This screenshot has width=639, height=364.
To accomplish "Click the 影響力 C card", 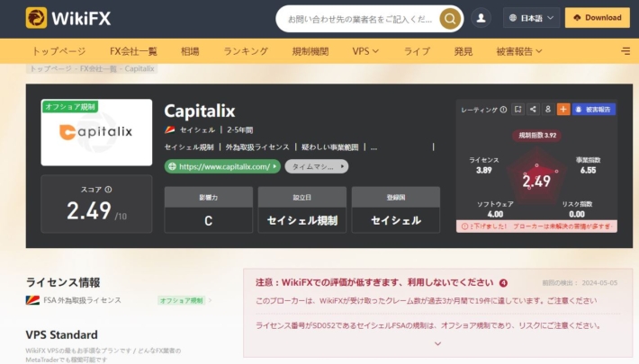I will [x=208, y=210].
